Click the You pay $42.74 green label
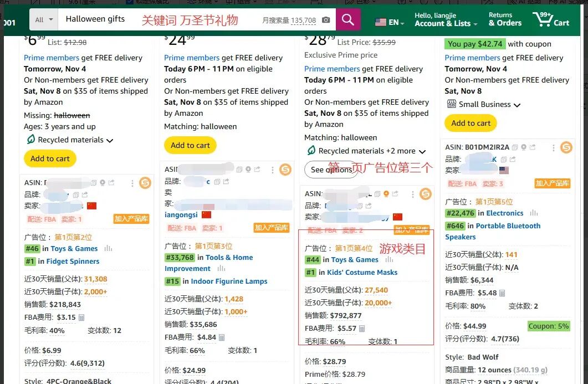 pyautogui.click(x=475, y=44)
